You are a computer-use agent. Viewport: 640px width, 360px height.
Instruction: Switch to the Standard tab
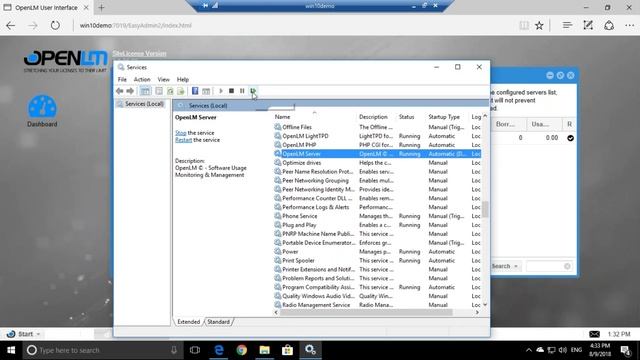(x=218, y=322)
